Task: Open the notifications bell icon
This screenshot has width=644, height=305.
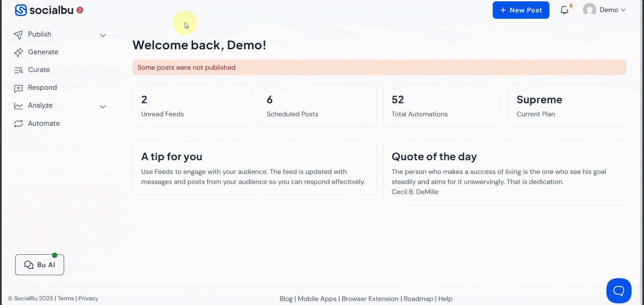Action: 565,10
